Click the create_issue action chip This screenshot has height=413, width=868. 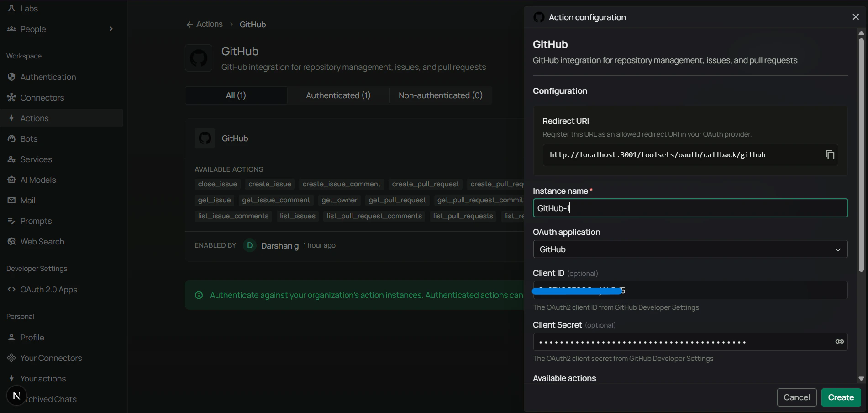click(x=270, y=184)
